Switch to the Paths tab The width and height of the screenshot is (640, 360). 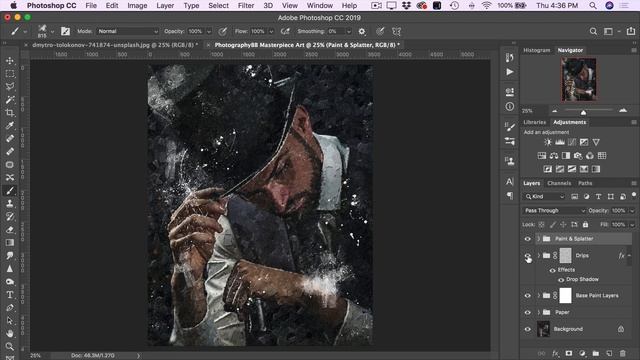pos(585,183)
